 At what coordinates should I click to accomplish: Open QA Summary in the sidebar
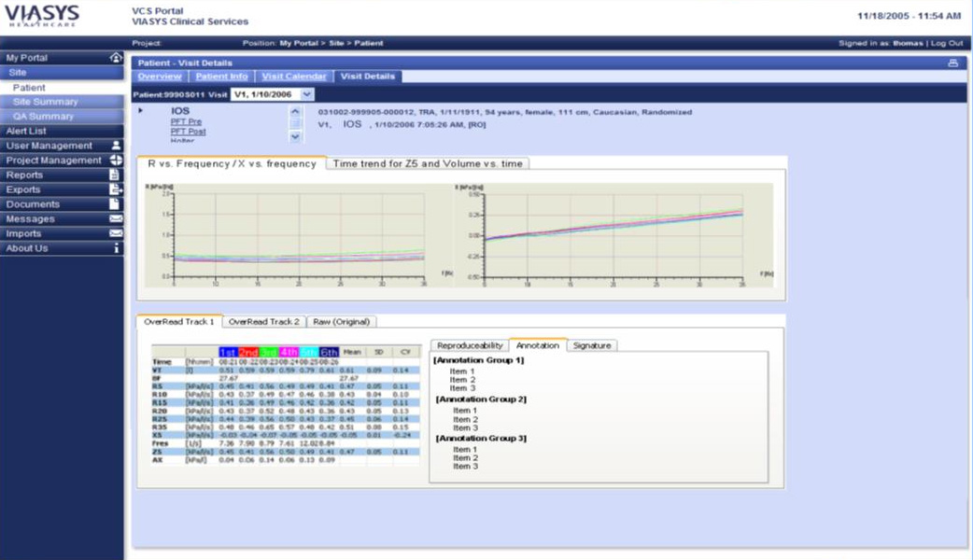(62, 117)
